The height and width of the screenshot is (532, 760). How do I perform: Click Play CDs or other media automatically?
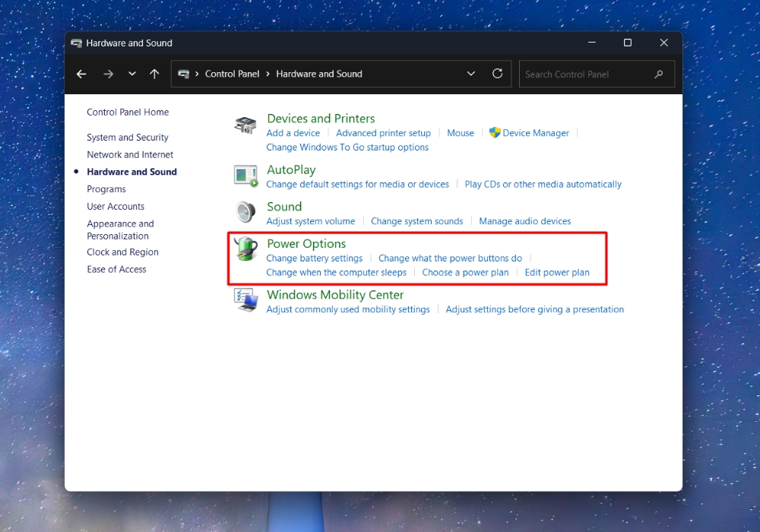tap(543, 185)
